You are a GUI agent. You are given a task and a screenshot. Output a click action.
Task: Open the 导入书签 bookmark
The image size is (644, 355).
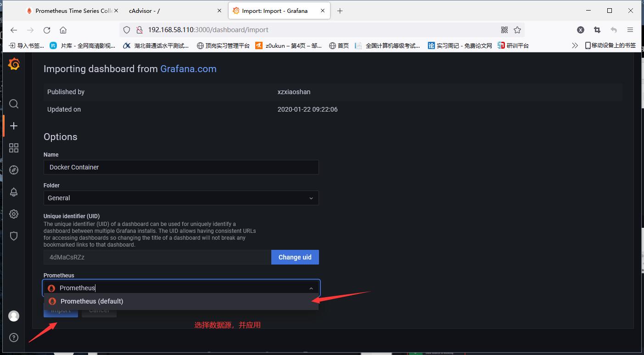pos(27,45)
